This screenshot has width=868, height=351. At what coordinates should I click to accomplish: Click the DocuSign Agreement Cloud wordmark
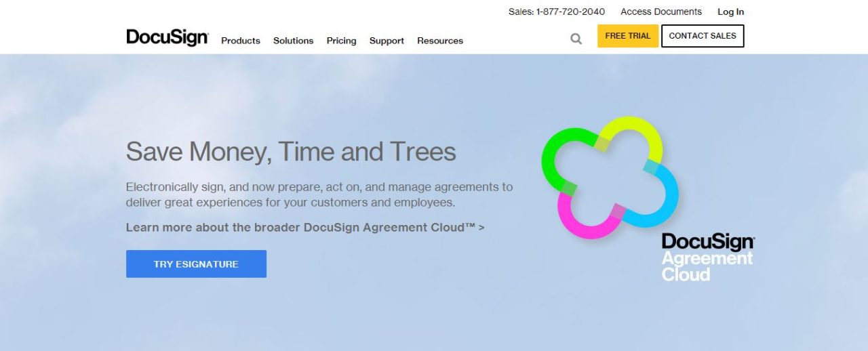coord(707,258)
